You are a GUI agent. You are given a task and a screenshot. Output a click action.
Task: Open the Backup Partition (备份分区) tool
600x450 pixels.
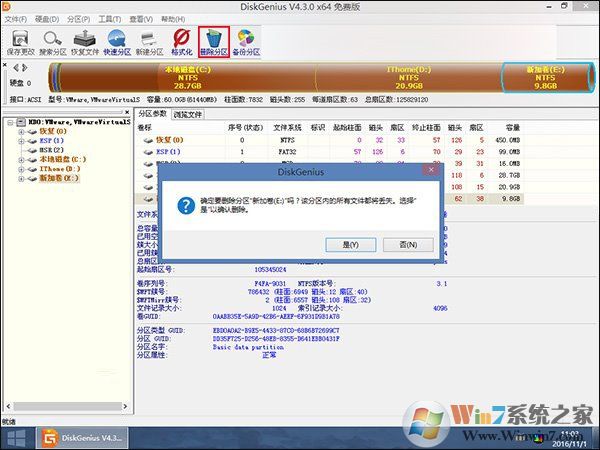pos(246,40)
